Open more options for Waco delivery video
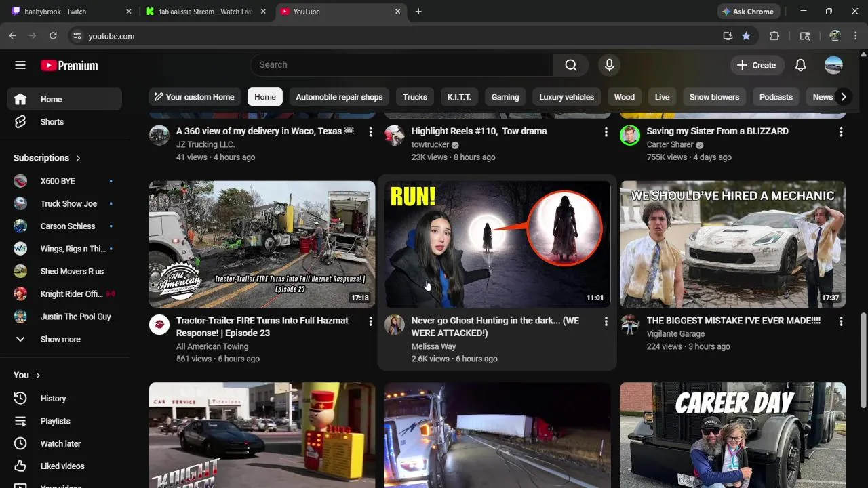This screenshot has width=868, height=488. coord(370,132)
